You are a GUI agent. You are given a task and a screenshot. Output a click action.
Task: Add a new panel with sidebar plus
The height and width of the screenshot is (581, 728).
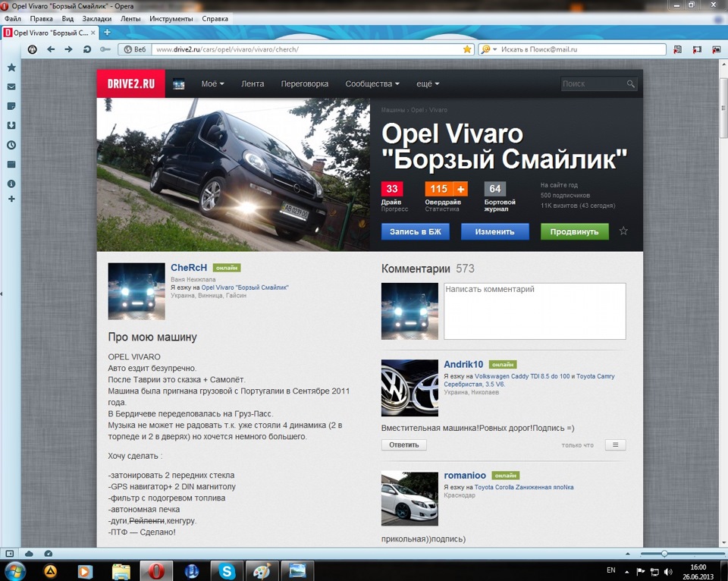tap(11, 199)
